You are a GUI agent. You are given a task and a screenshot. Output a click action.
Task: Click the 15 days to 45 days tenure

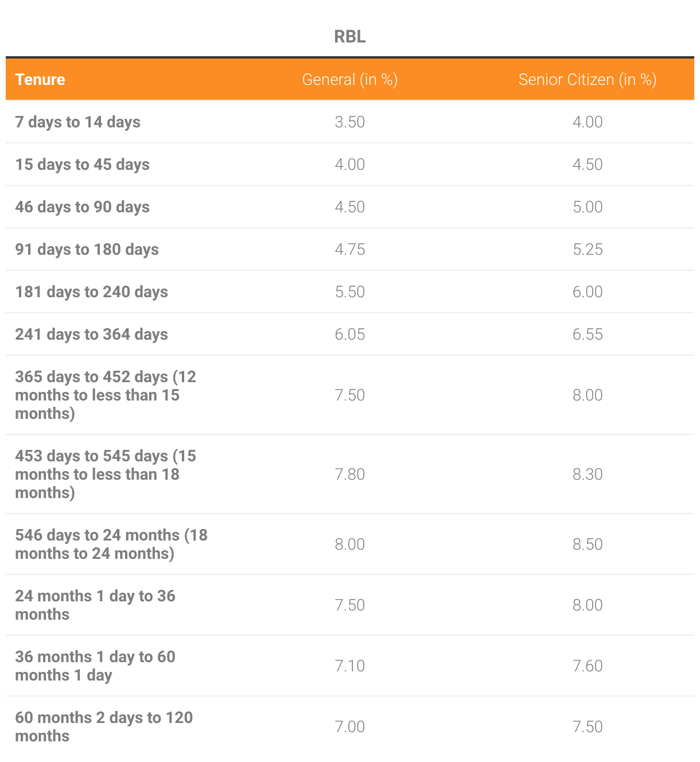pos(82,165)
